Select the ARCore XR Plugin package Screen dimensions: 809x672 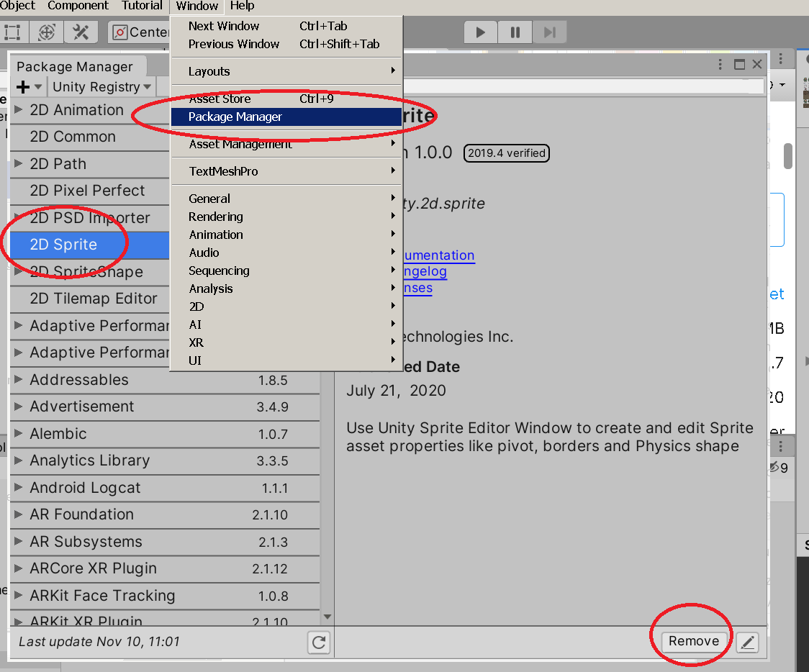click(x=165, y=568)
